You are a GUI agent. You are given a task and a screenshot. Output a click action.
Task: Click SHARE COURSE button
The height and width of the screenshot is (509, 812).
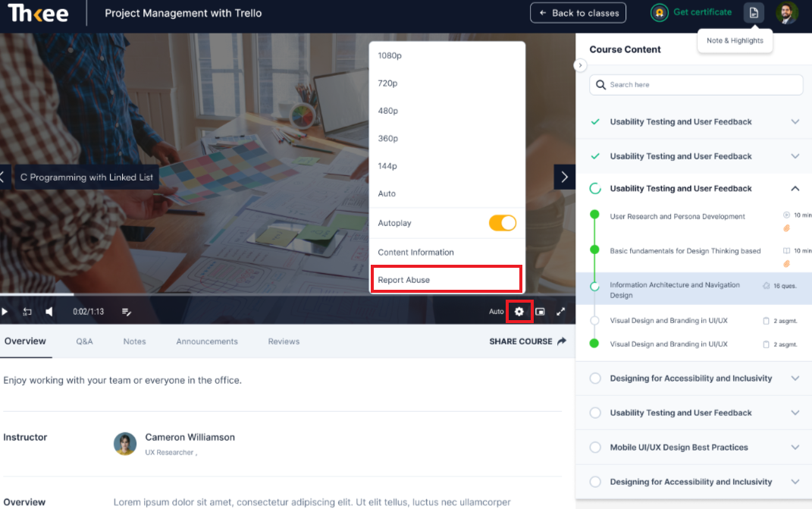(x=528, y=341)
